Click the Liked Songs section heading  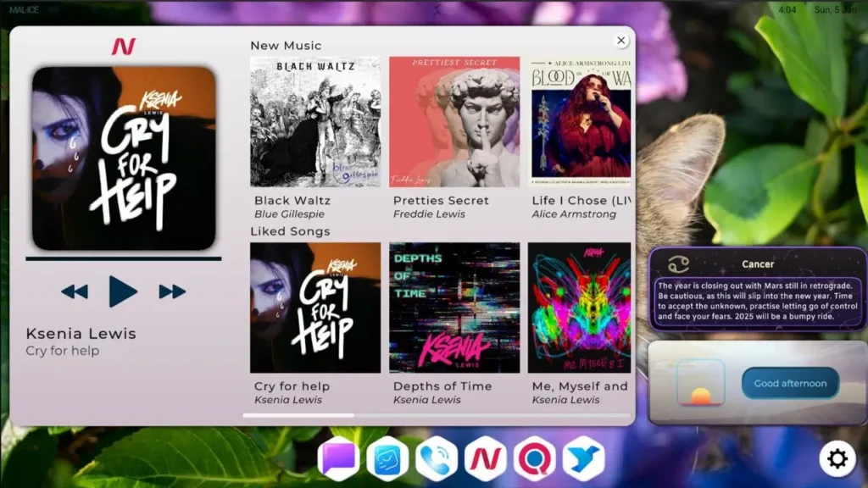(290, 231)
